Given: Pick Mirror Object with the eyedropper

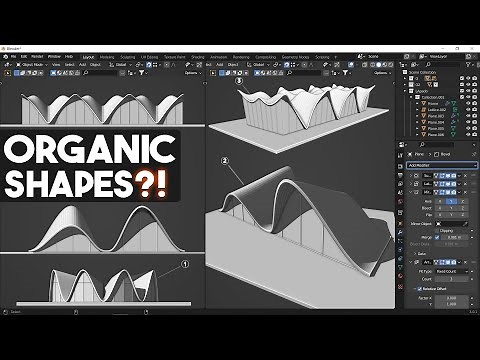Looking at the screenshot, I should pyautogui.click(x=465, y=224).
